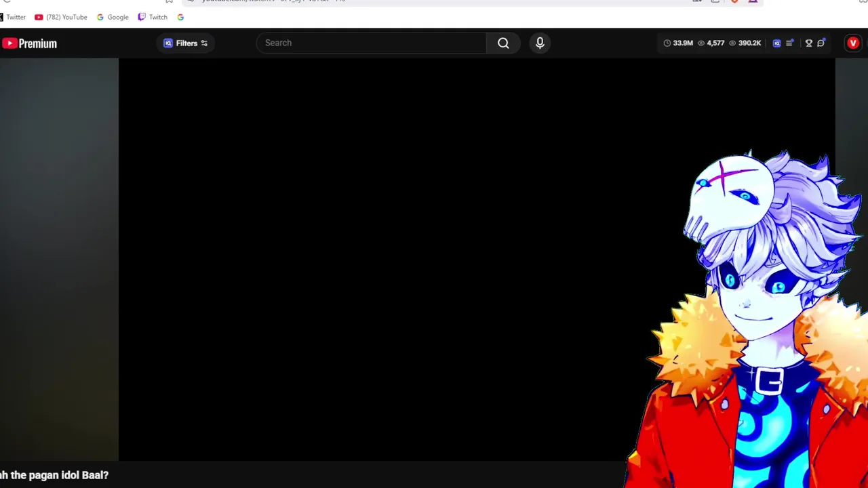868x488 pixels.
Task: Click inside the YouTube Search field
Action: 371,43
